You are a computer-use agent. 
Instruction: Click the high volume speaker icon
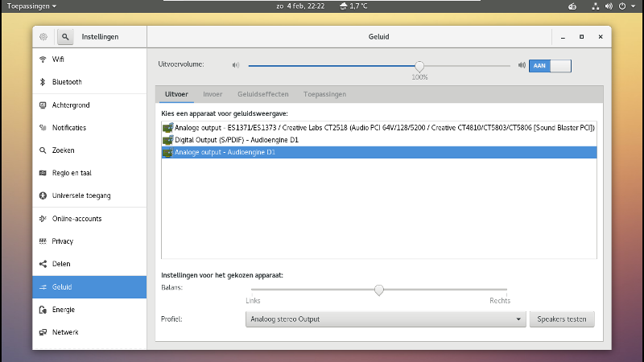(522, 65)
